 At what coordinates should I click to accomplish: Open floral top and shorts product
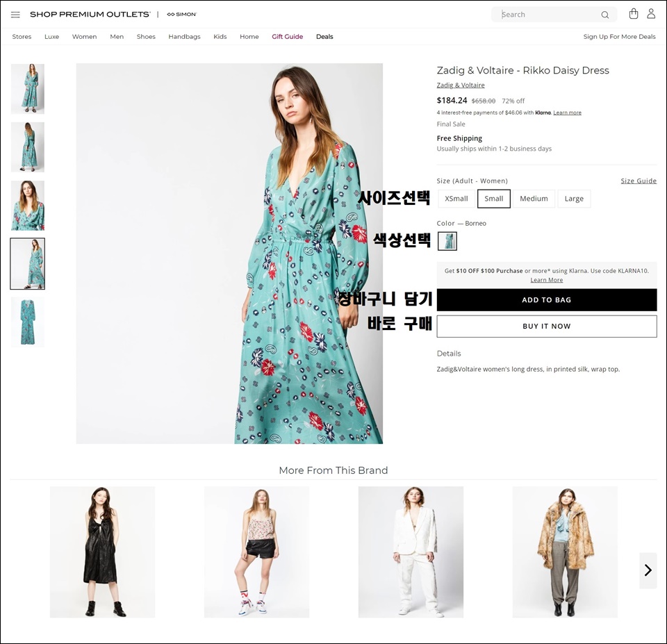pyautogui.click(x=256, y=552)
